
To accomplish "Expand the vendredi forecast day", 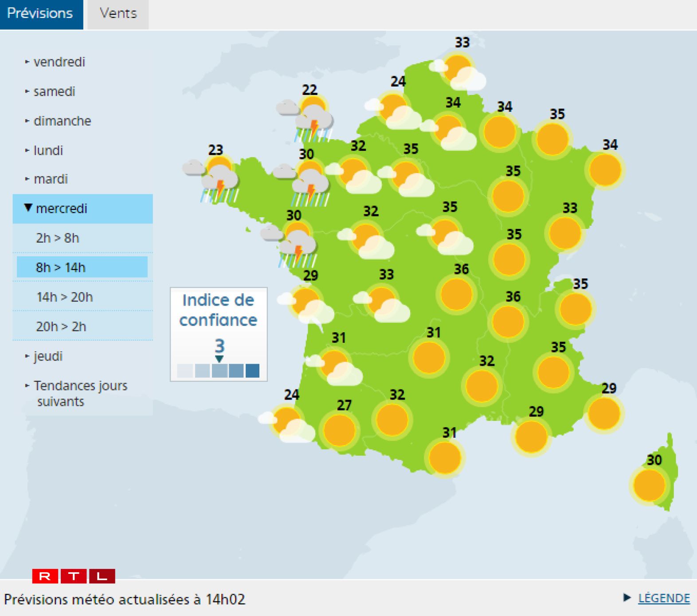I will point(59,62).
